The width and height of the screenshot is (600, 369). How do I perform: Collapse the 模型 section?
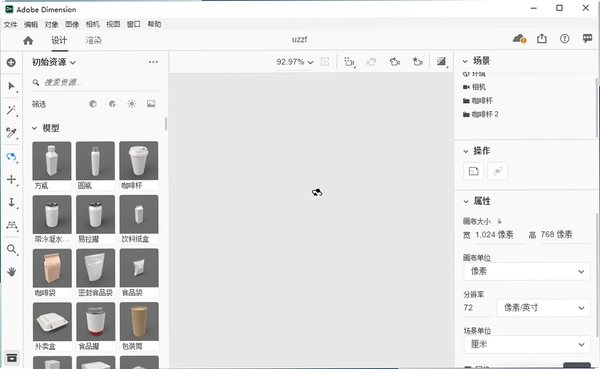pos(34,128)
